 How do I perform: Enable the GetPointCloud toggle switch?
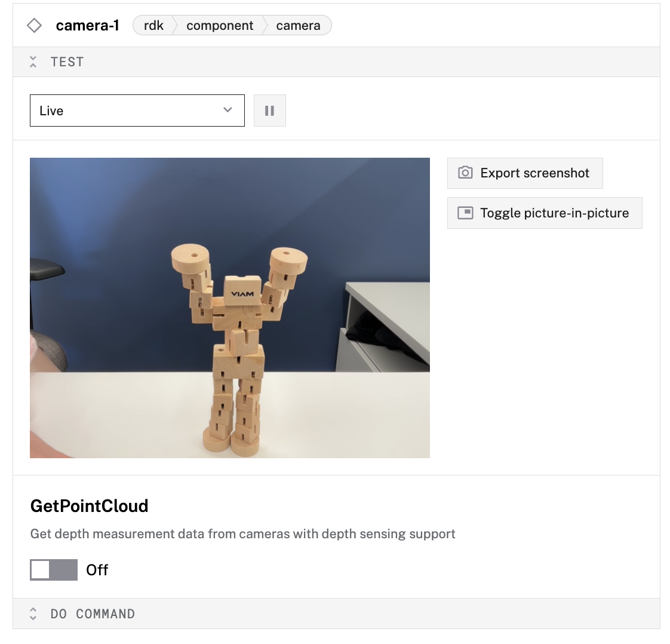[x=54, y=570]
